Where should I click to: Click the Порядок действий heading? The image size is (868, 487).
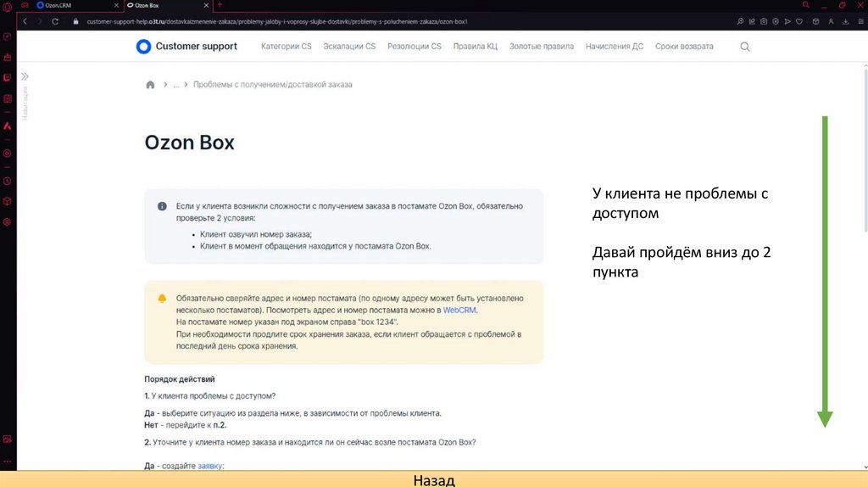pos(180,379)
